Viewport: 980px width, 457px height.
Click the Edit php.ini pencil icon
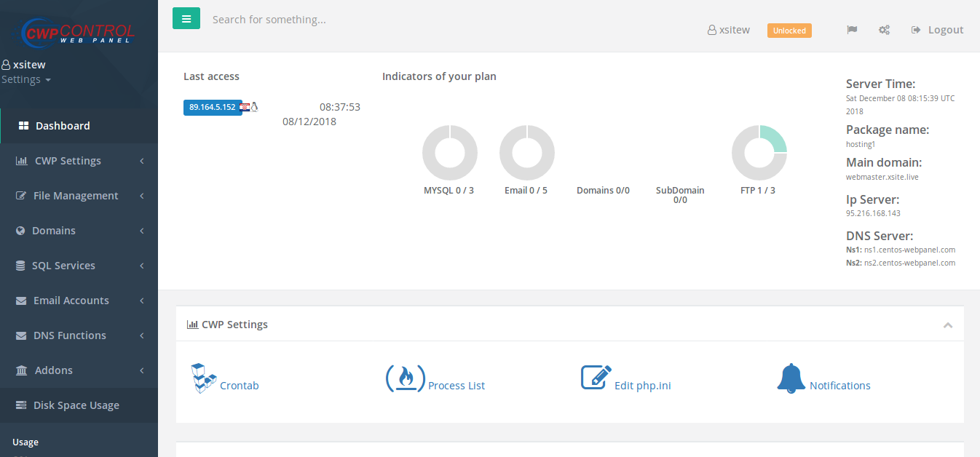[596, 378]
